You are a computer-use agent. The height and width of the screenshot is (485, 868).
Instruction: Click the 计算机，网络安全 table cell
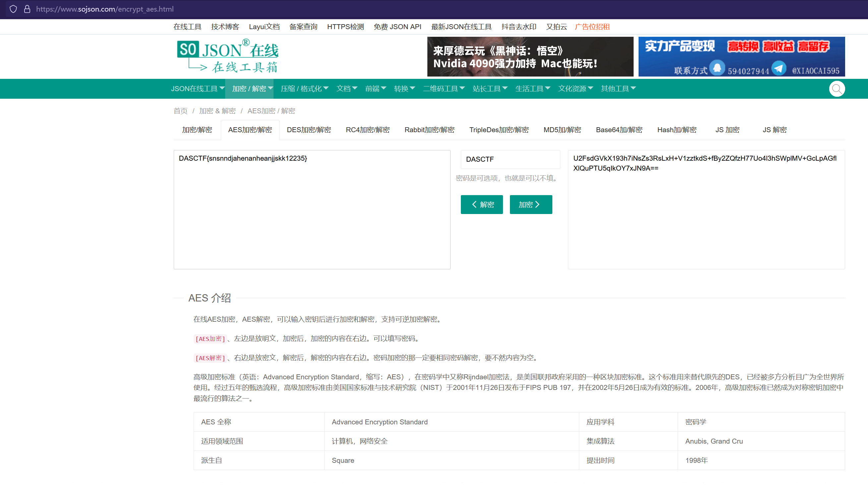tap(452, 441)
